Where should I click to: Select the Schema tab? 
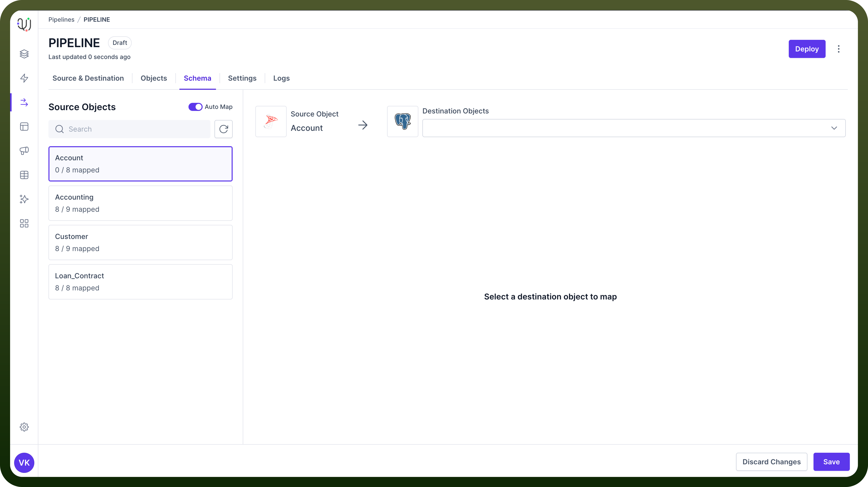(197, 78)
